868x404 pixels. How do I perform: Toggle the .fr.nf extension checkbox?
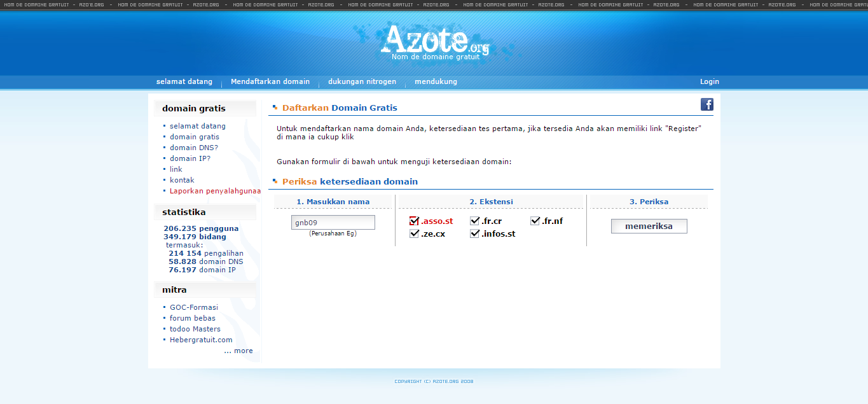[x=535, y=221]
